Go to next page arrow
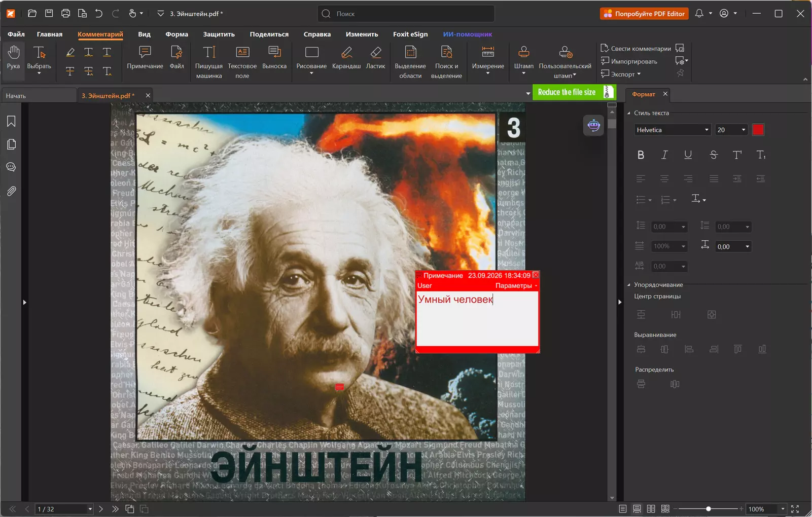 [101, 509]
